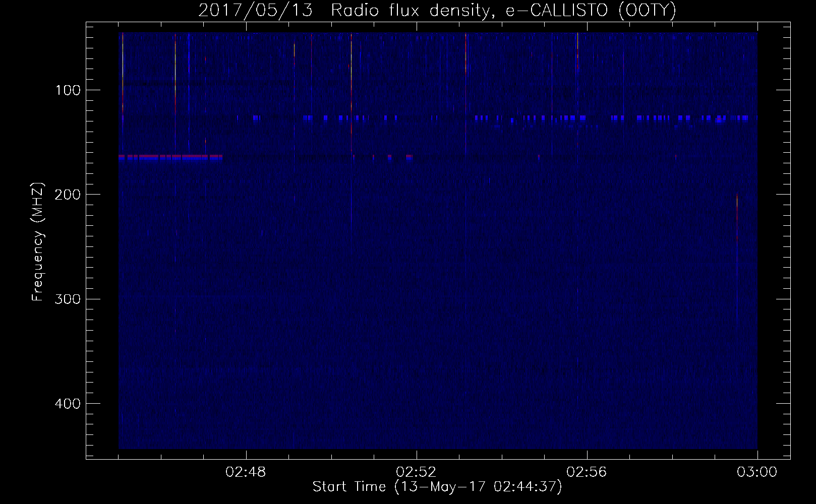816x504 pixels.
Task: Click the 300 MHz frequency tick label
Action: coord(68,299)
